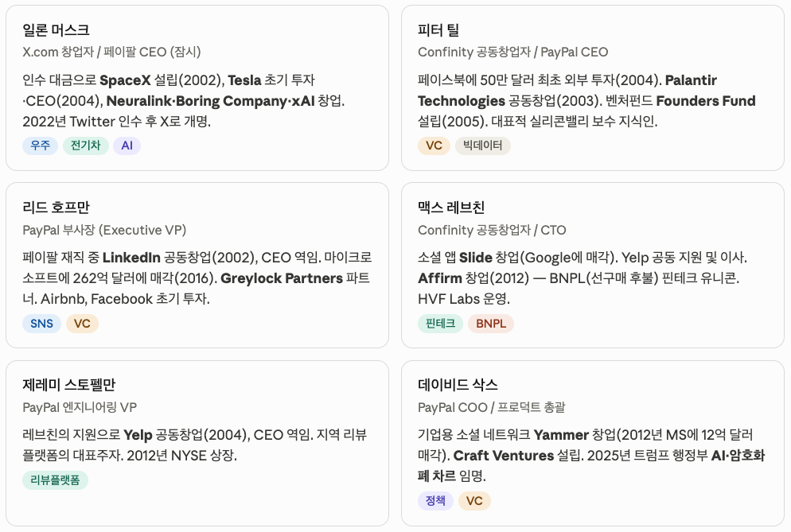The image size is (791, 532).
Task: Click the 우주 tag on Elon Musk card
Action: tap(40, 146)
